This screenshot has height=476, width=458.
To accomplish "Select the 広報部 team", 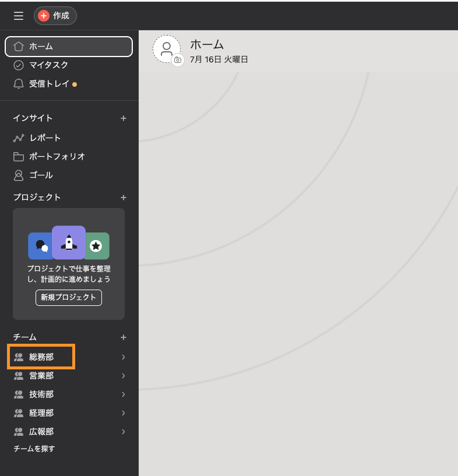I will pos(41,432).
